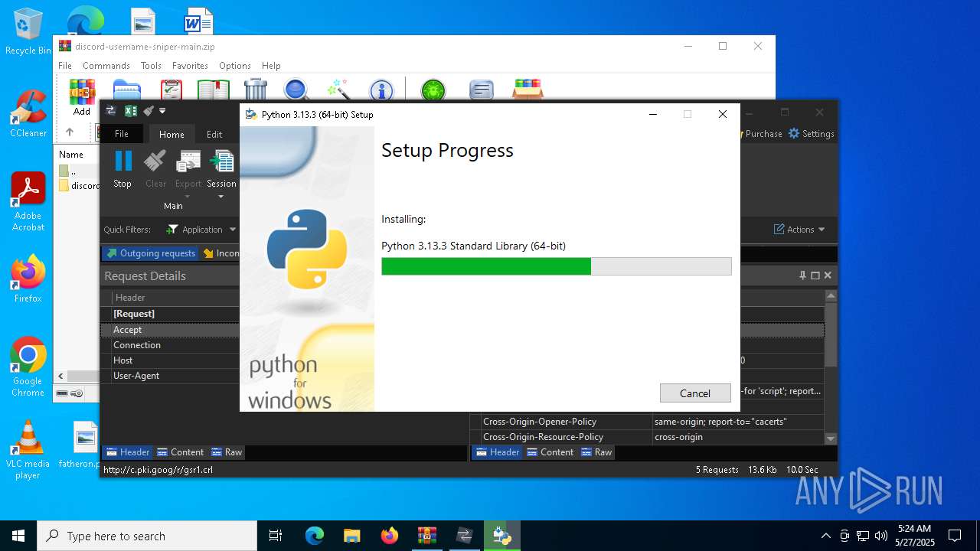Click the Excel export quick-access icon
This screenshot has height=551, width=980.
[x=131, y=111]
